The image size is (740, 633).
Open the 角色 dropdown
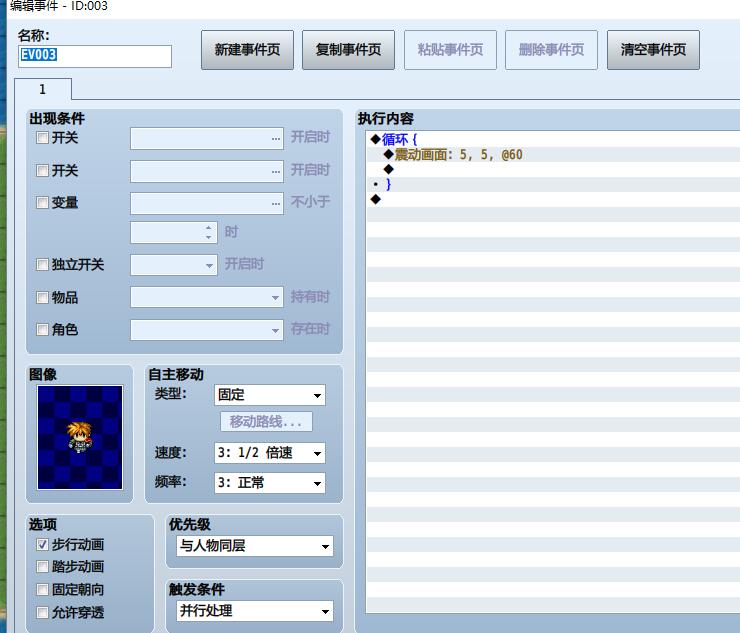point(207,330)
